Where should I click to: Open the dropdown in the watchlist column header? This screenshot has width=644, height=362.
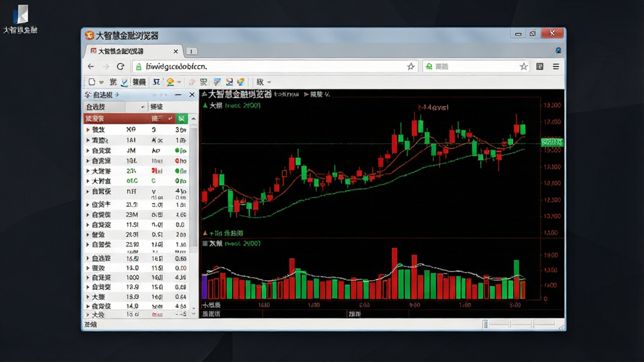point(143,107)
